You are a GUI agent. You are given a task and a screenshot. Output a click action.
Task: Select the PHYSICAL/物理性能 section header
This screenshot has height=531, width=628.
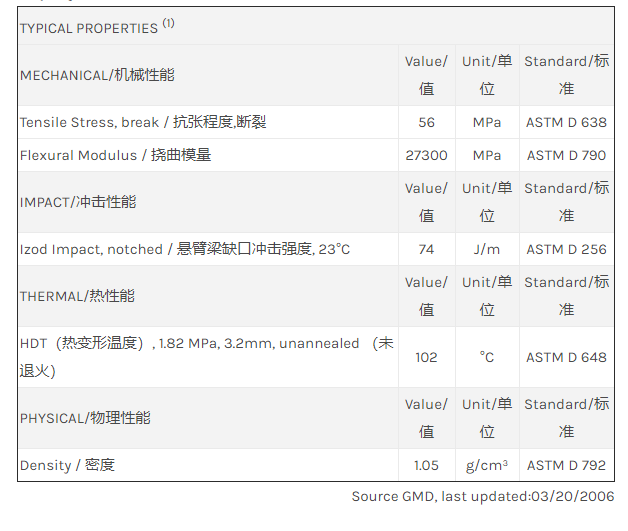[85, 418]
